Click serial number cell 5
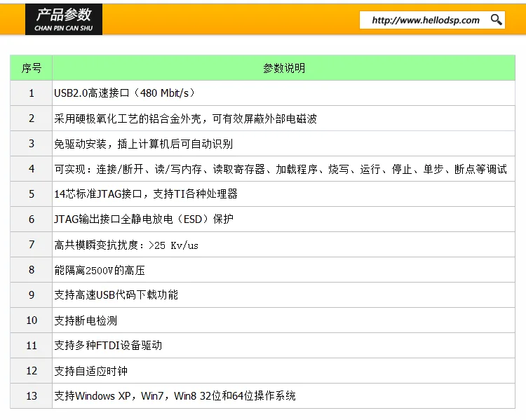526x420 pixels. point(31,194)
